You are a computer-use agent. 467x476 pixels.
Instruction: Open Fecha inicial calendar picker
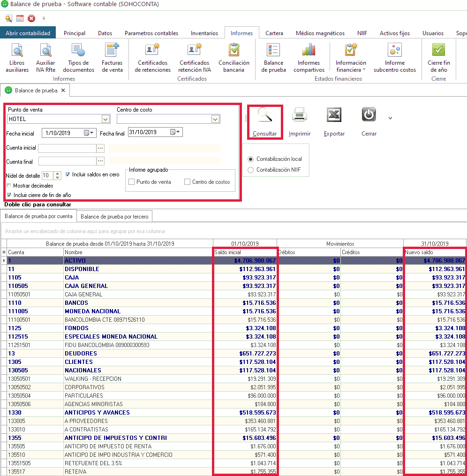(x=89, y=133)
